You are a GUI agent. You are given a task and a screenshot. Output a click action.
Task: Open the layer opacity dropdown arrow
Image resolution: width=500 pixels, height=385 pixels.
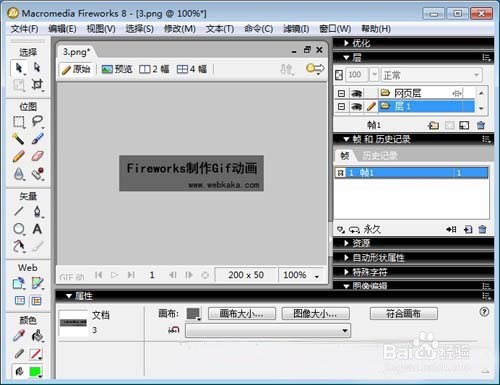tap(375, 75)
